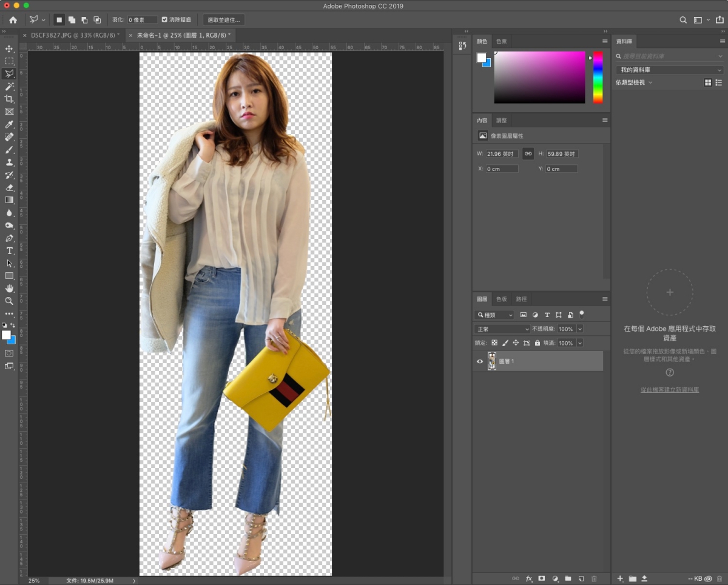Click the rainbow hue slider strip
Image resolution: width=728 pixels, height=585 pixels.
click(x=598, y=77)
